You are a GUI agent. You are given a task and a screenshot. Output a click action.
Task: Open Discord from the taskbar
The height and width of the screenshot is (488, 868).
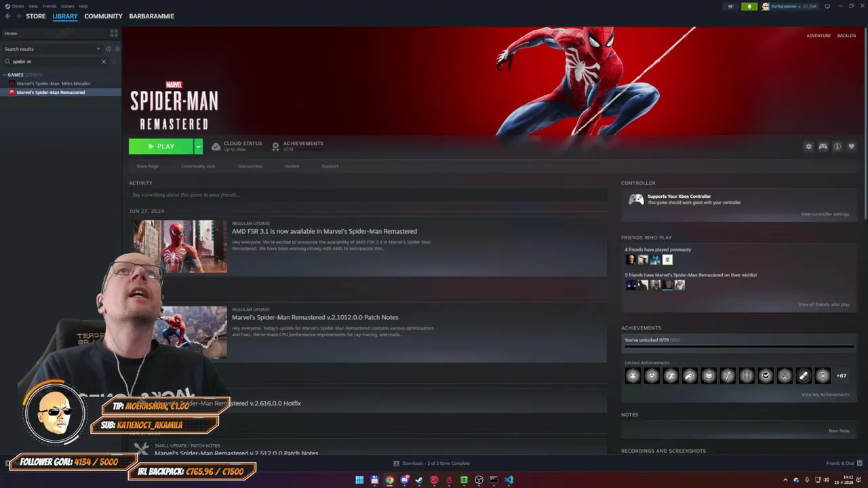tap(404, 480)
